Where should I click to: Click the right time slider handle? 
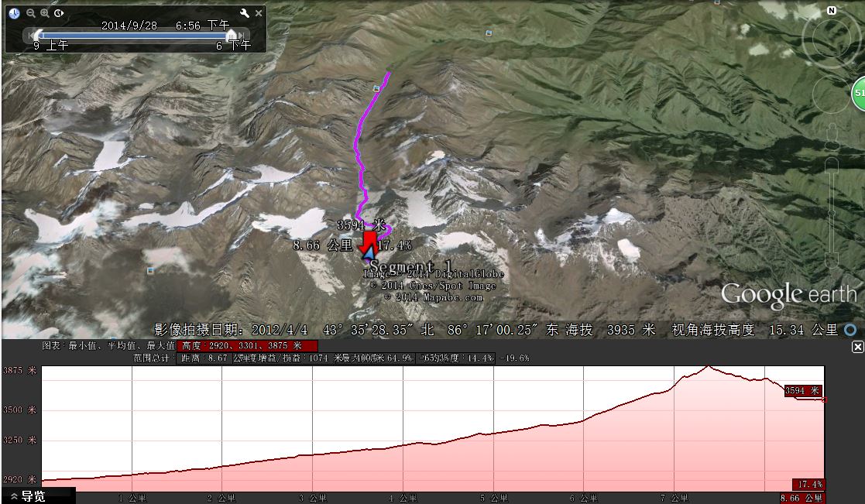coord(231,35)
